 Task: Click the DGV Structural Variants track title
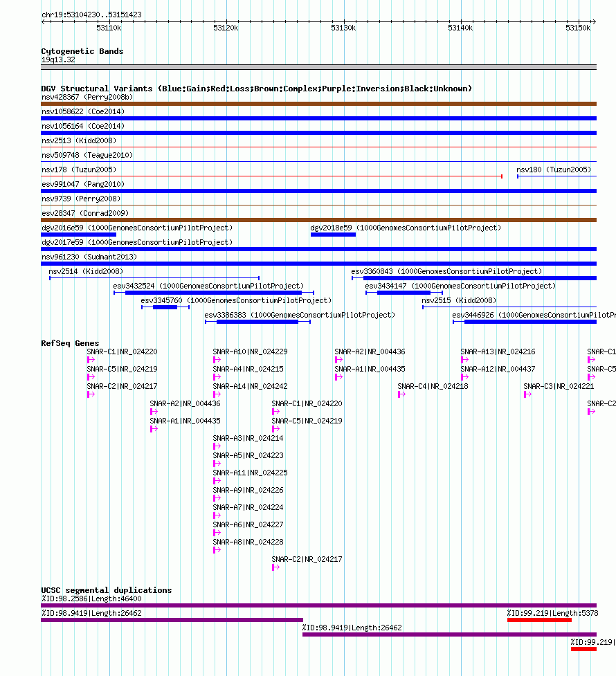tap(257, 89)
